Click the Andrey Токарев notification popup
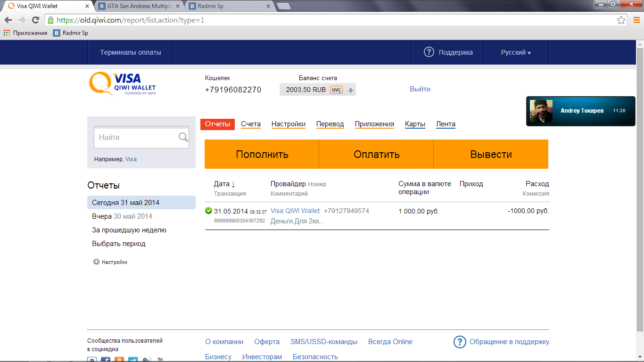This screenshot has width=644, height=362. tap(581, 111)
